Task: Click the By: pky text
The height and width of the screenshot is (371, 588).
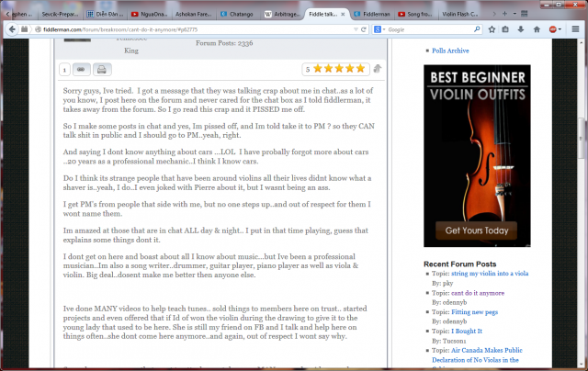Action: (x=443, y=284)
